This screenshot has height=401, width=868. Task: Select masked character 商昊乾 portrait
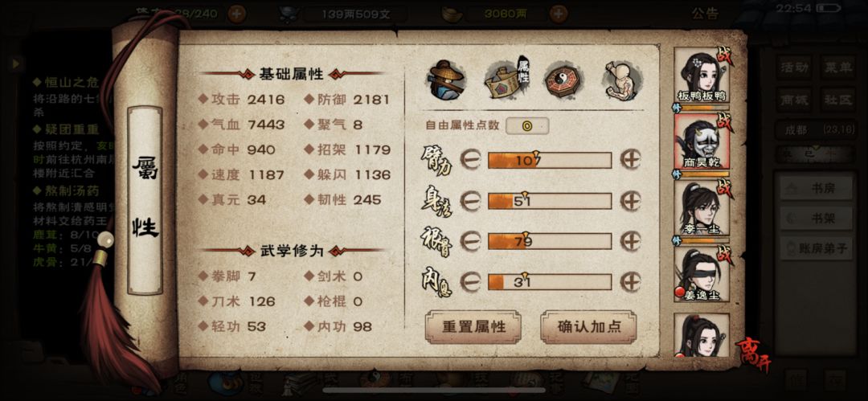pos(702,141)
